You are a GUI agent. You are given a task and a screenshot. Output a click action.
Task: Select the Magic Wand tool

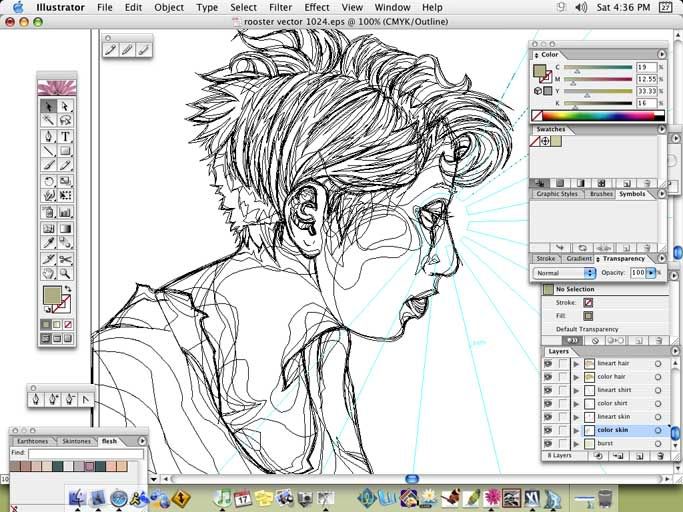pos(48,121)
